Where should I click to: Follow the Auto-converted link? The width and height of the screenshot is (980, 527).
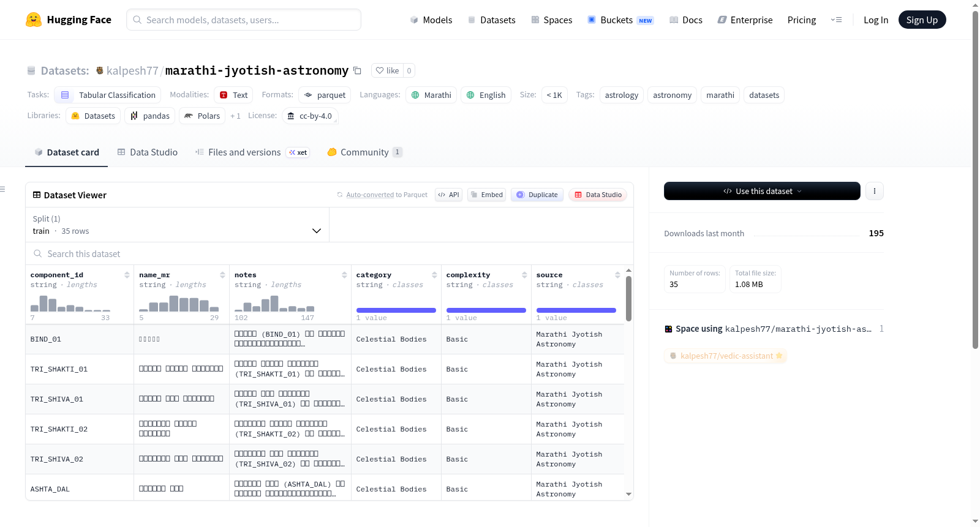click(370, 195)
